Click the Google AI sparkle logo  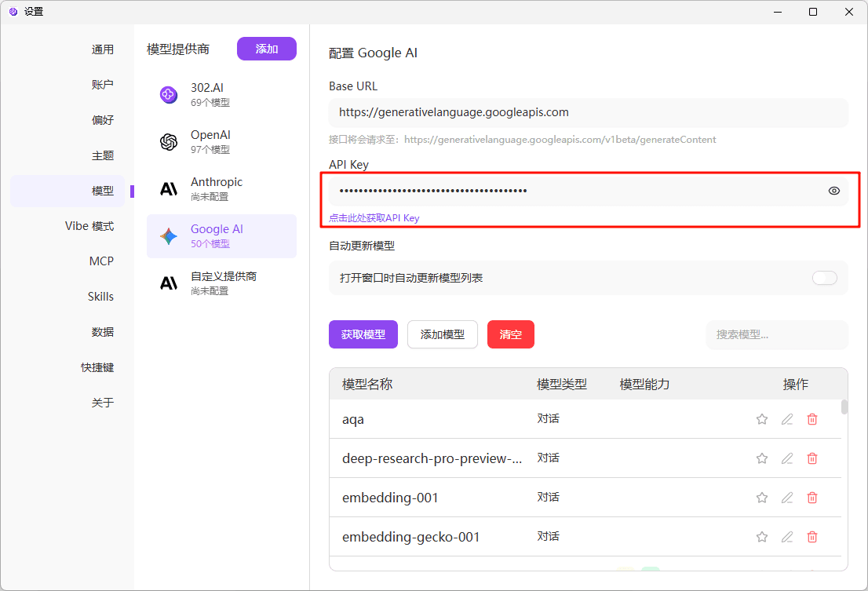169,236
